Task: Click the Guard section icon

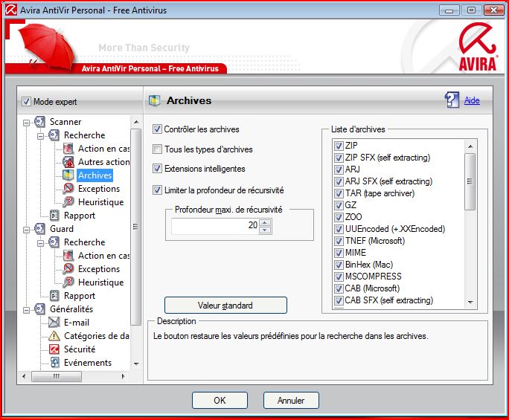Action: click(x=39, y=229)
